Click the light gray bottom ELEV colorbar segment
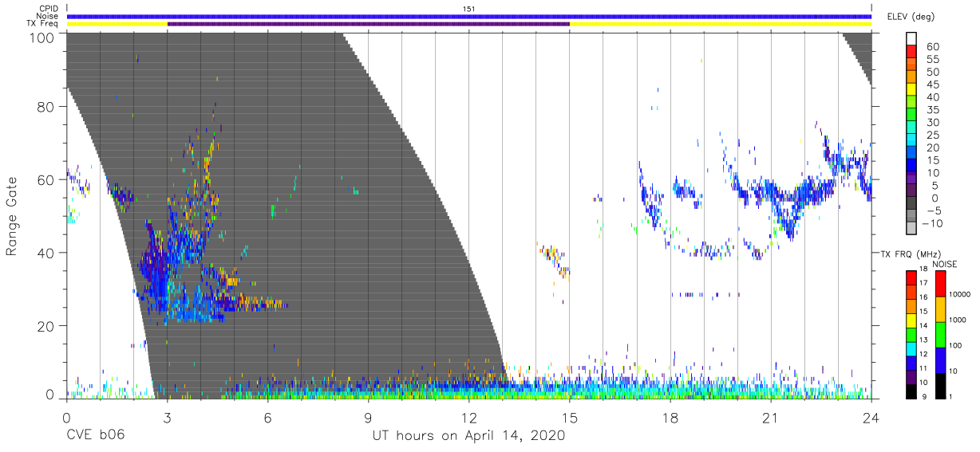 (911, 228)
